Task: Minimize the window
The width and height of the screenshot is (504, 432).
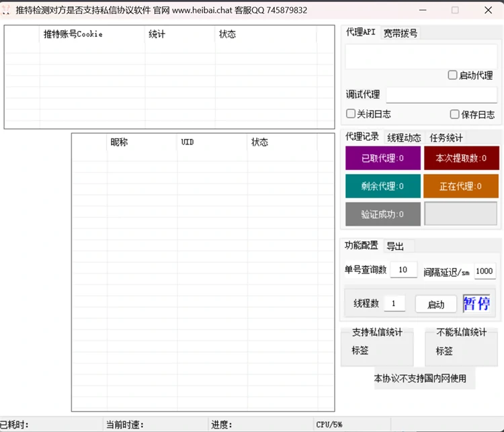Action: 423,10
